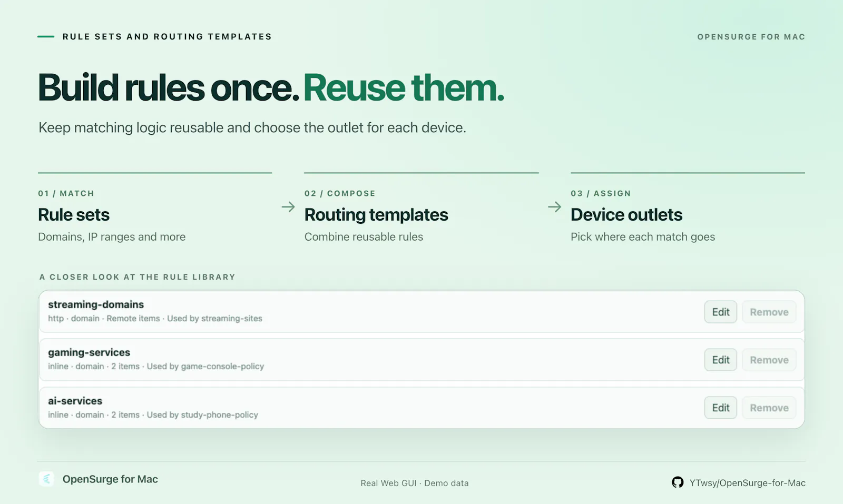Edit the streaming-domains rule set
Screen dimensions: 843x504
click(x=721, y=312)
